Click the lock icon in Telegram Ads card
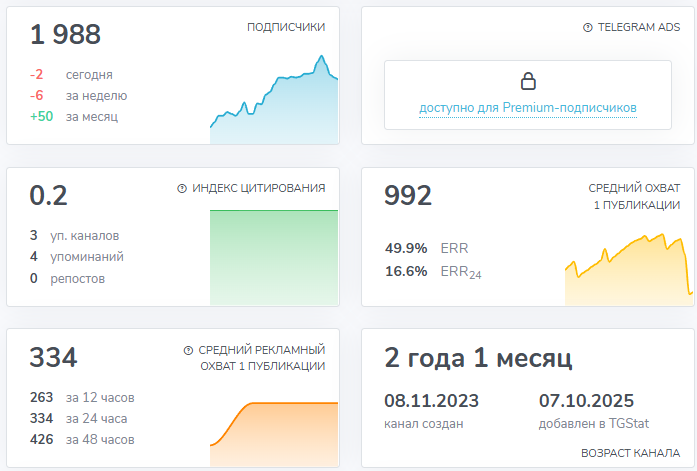The image size is (697, 471). tap(528, 82)
